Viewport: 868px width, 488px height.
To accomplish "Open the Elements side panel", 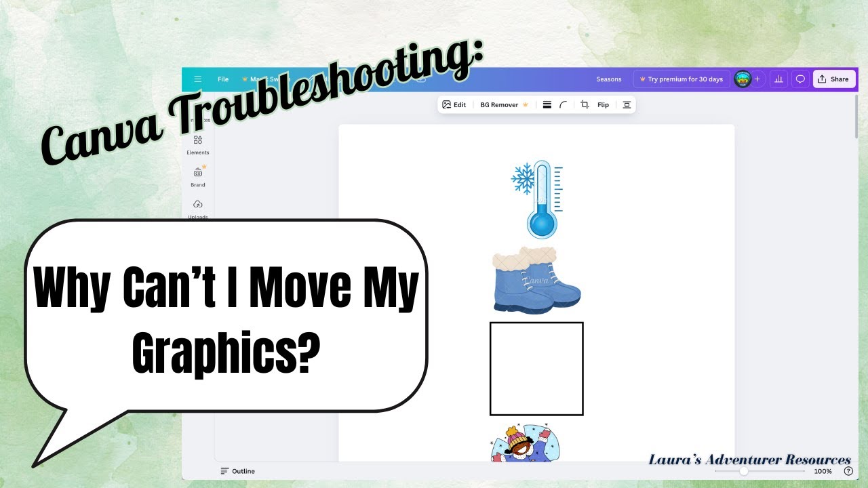I will pyautogui.click(x=198, y=144).
